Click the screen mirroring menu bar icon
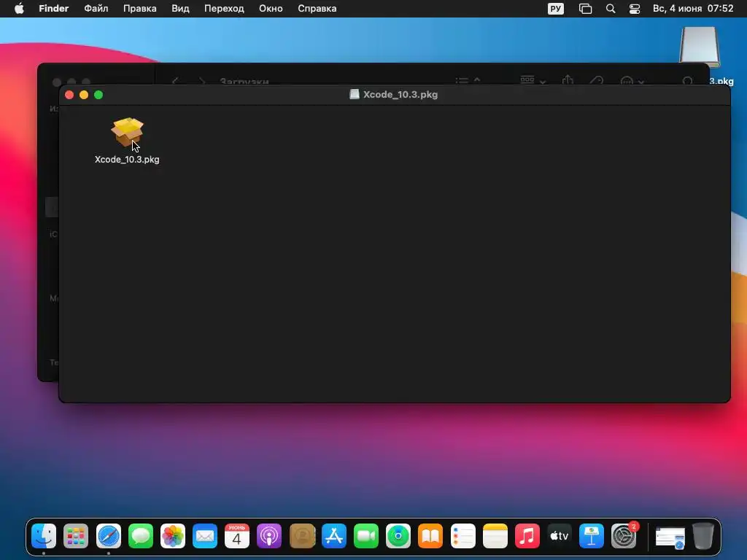Image resolution: width=747 pixels, height=560 pixels. click(x=585, y=9)
